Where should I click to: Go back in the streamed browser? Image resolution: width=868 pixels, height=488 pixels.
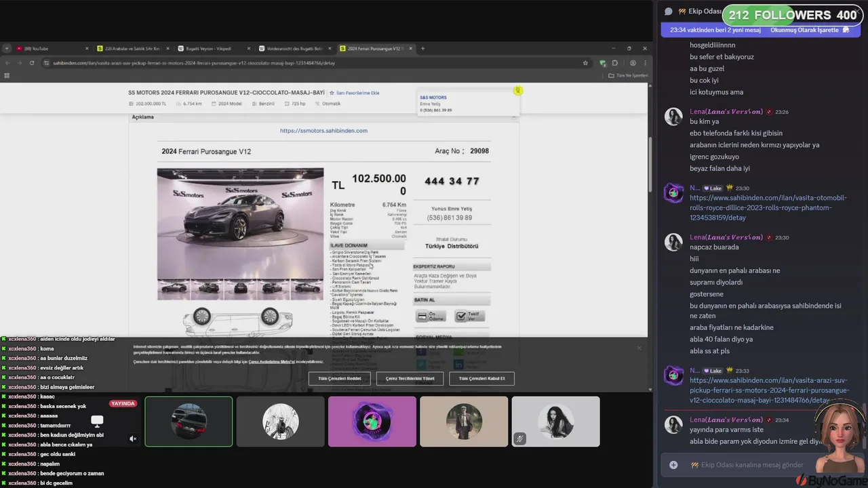pos(7,63)
